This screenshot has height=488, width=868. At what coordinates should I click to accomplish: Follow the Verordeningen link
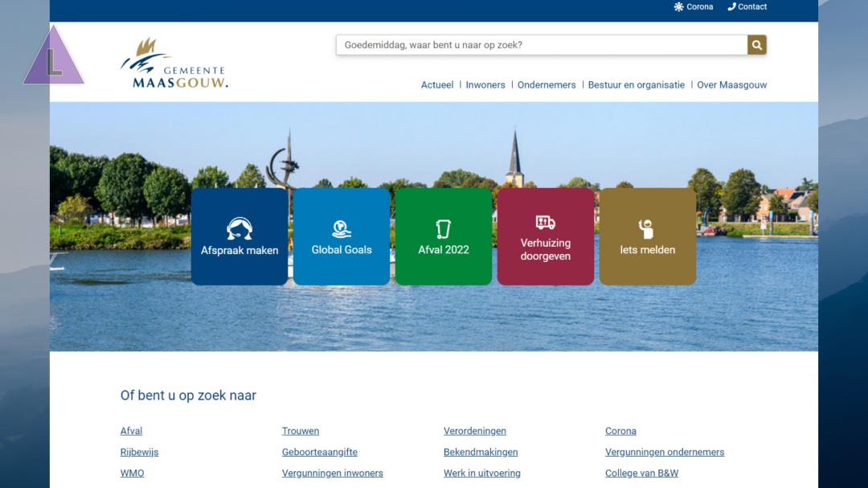475,431
